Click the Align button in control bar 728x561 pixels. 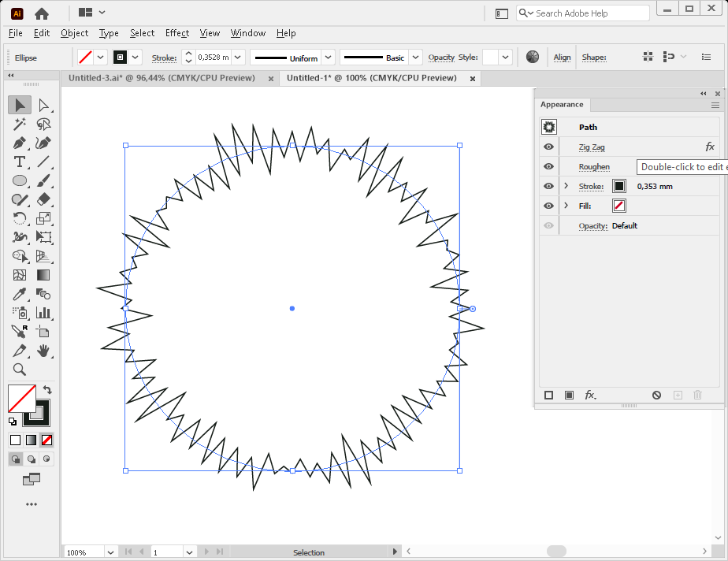tap(562, 58)
